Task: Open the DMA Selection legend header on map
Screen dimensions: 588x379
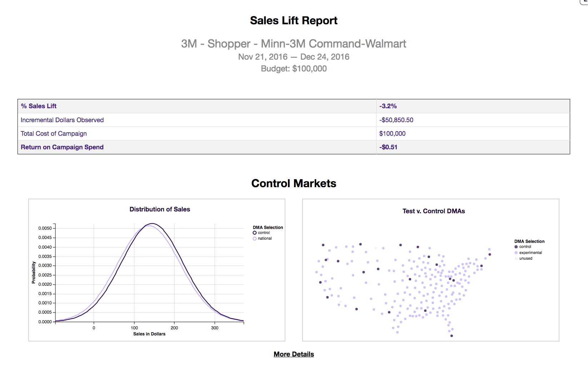Action: click(530, 241)
